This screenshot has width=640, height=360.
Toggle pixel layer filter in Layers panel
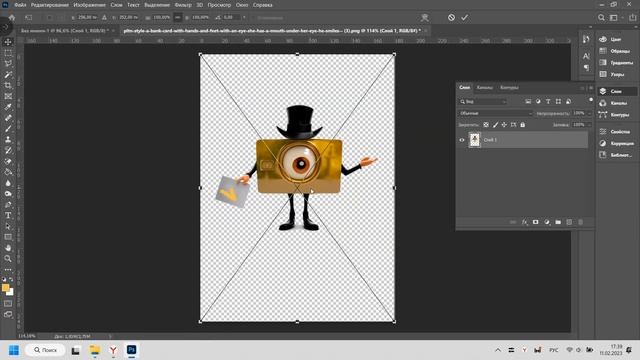528,102
